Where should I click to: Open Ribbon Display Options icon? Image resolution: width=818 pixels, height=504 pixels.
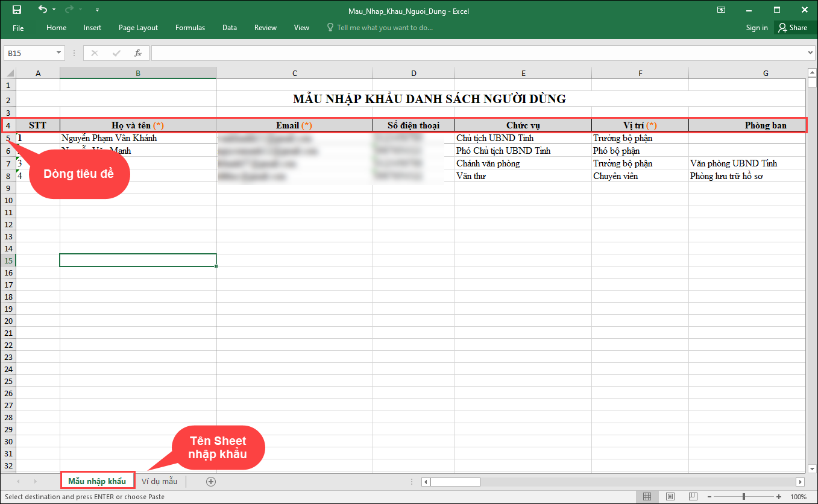[x=721, y=10]
